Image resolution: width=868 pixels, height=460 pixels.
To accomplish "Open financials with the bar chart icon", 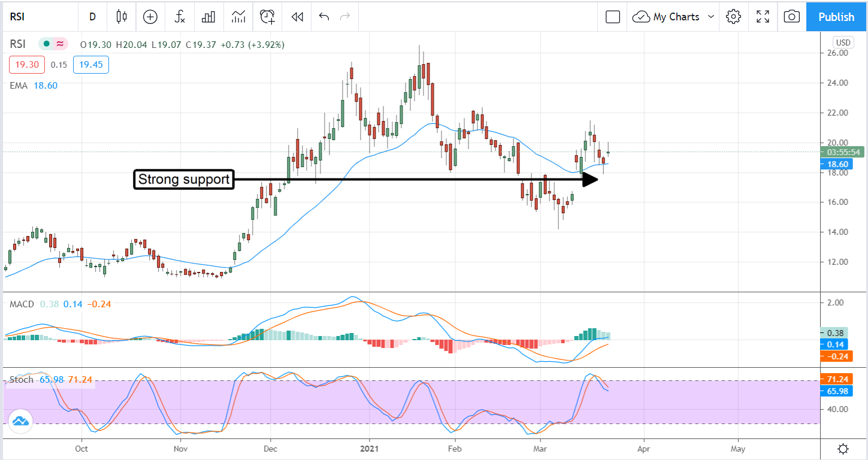I will click(208, 17).
